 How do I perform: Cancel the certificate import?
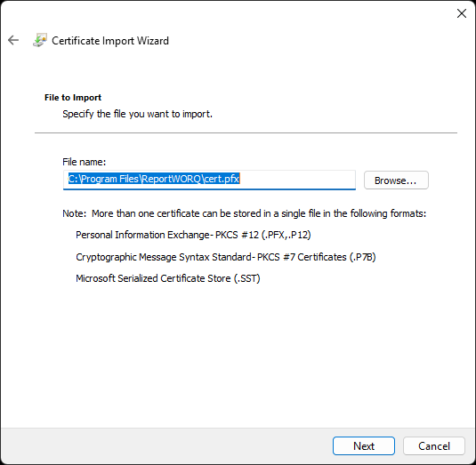click(434, 446)
